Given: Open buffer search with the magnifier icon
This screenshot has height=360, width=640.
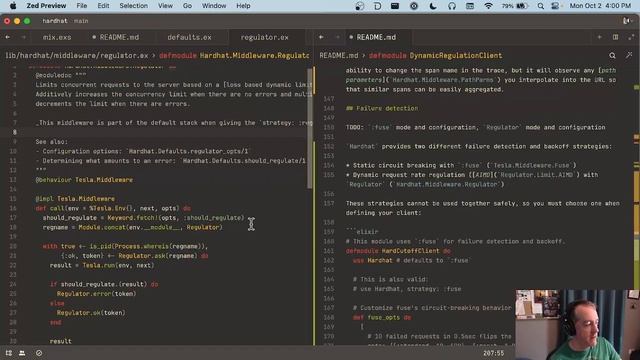Looking at the screenshot, I should point(612,56).
